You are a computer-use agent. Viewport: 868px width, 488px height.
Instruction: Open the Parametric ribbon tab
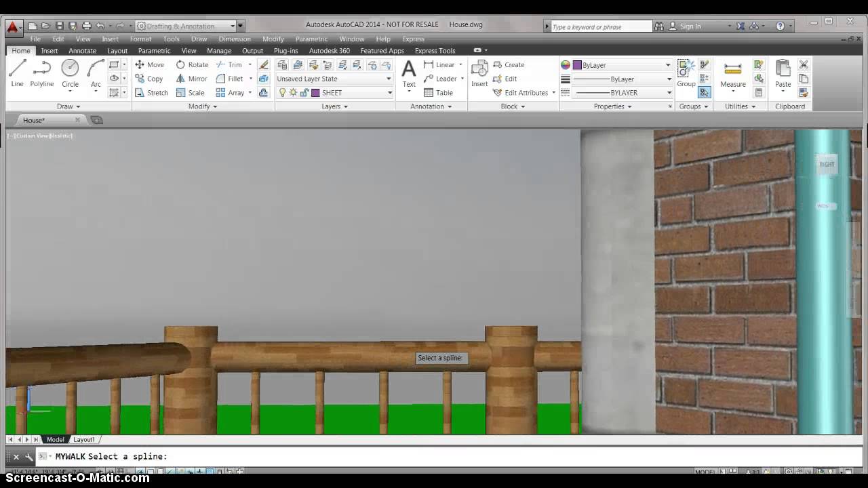pyautogui.click(x=154, y=51)
